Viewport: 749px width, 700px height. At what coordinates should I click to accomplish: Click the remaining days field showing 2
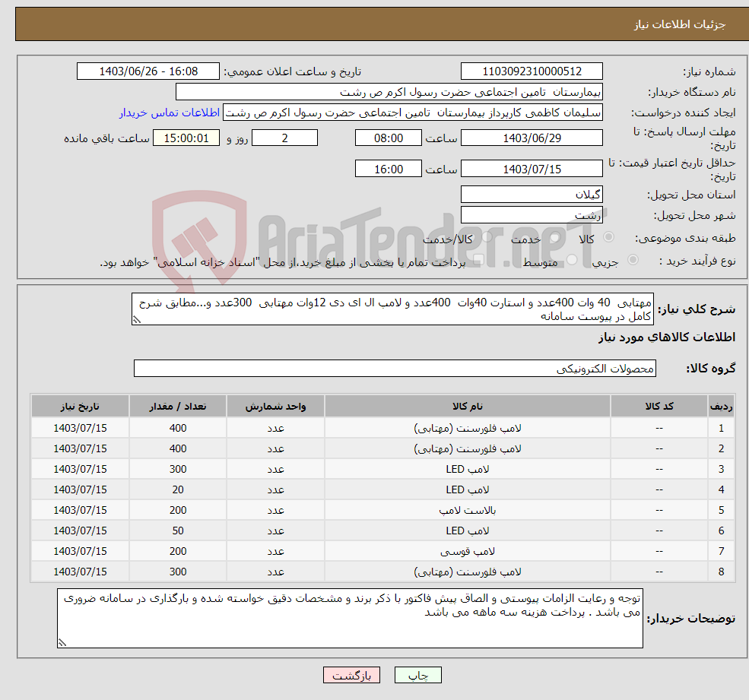[284, 138]
